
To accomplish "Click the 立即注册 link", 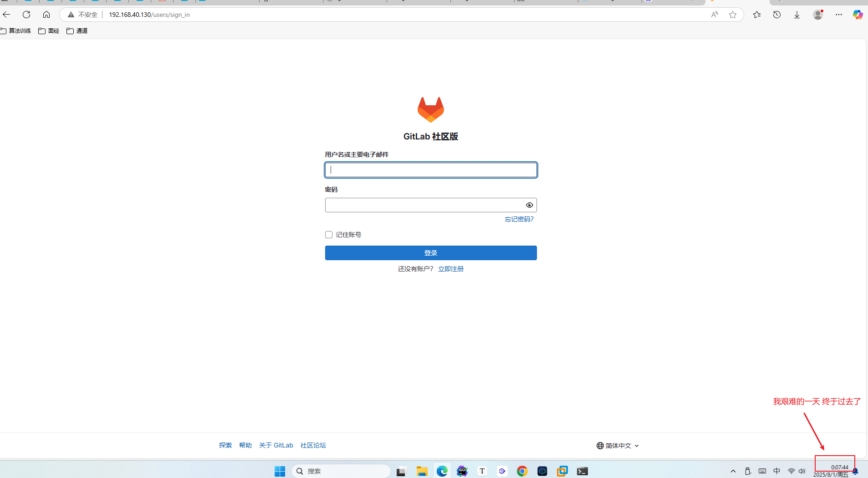I will click(451, 269).
